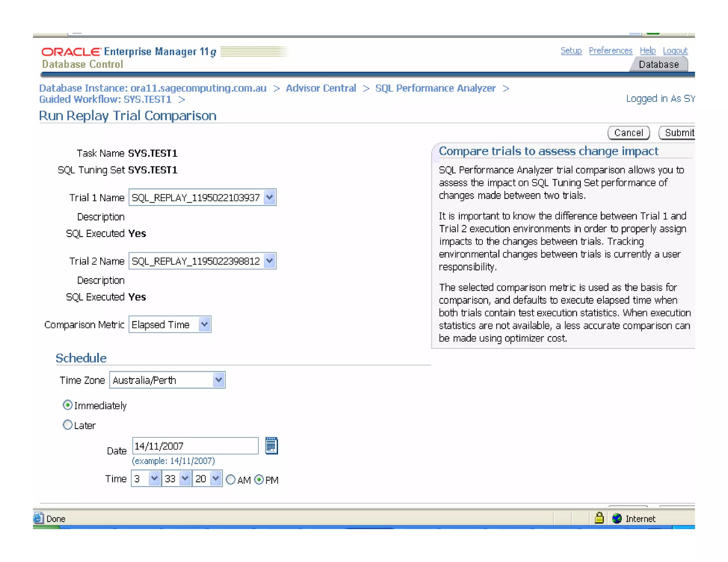The width and height of the screenshot is (728, 562).
Task: Open the Time Zone dropdown
Action: [167, 380]
